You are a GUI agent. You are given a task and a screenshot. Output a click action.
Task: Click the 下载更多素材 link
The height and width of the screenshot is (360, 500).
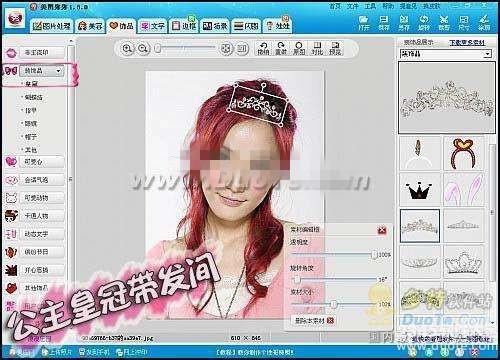(x=467, y=43)
